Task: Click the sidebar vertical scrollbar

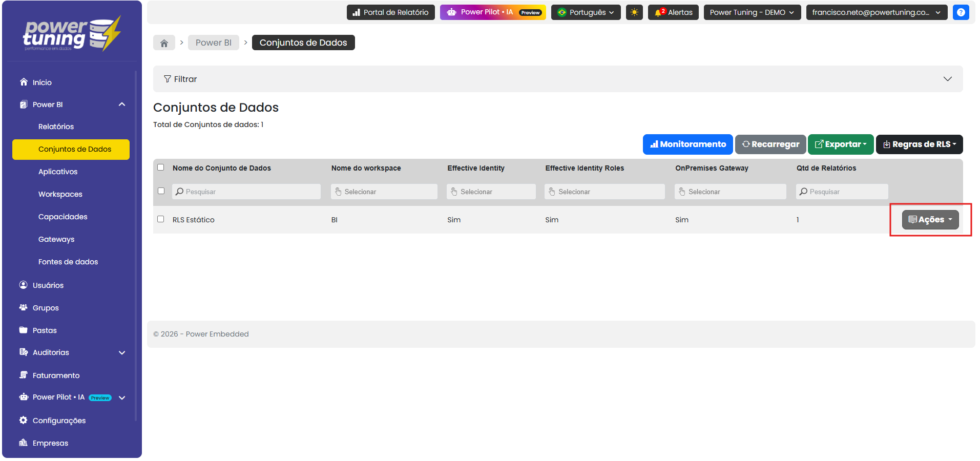Action: point(136,246)
